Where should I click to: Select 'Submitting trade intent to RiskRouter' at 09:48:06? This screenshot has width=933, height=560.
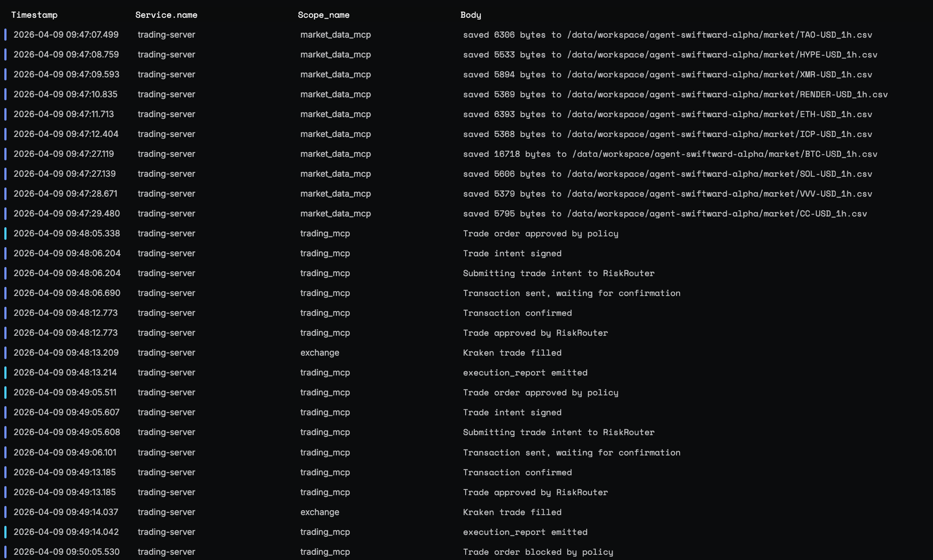click(558, 273)
